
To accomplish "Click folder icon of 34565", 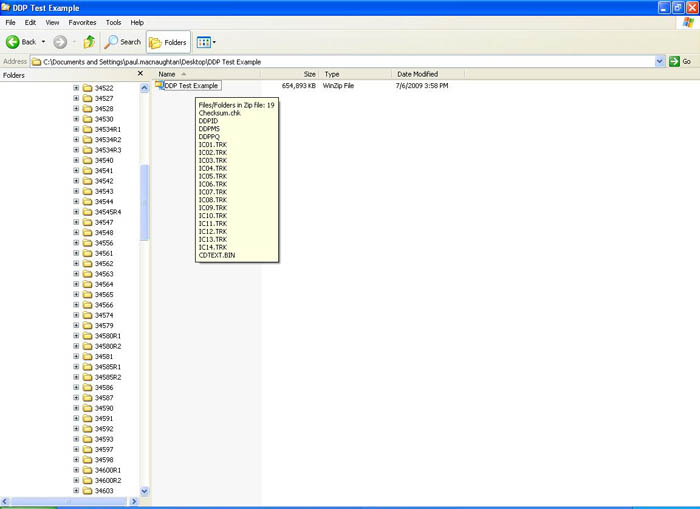I will pos(88,294).
